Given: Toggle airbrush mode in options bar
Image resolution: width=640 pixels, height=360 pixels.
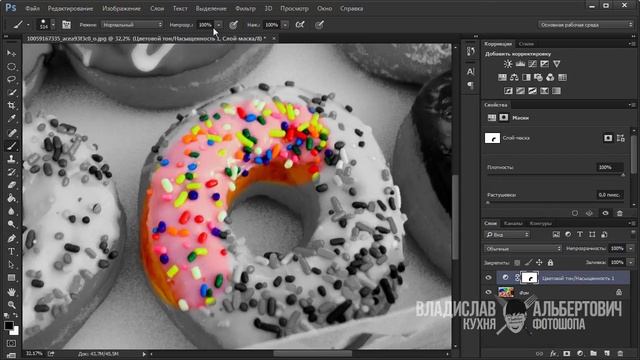Looking at the screenshot, I should tap(300, 25).
